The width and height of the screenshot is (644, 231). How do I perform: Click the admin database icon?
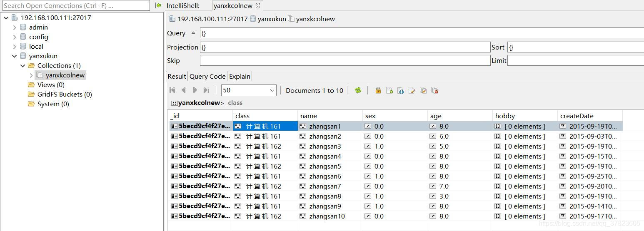pos(23,27)
